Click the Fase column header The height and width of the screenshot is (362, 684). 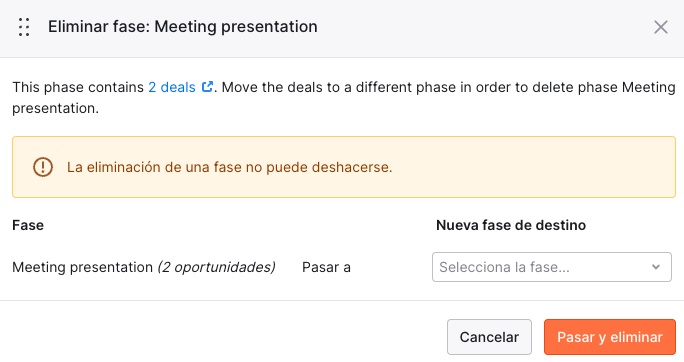click(28, 225)
